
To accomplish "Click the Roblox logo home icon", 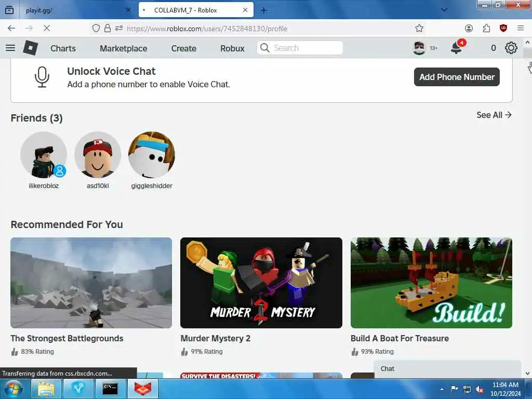I will (x=30, y=48).
